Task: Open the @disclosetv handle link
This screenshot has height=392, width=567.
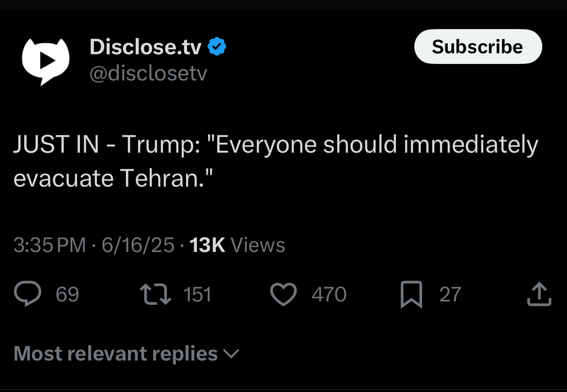Action: pyautogui.click(x=148, y=74)
